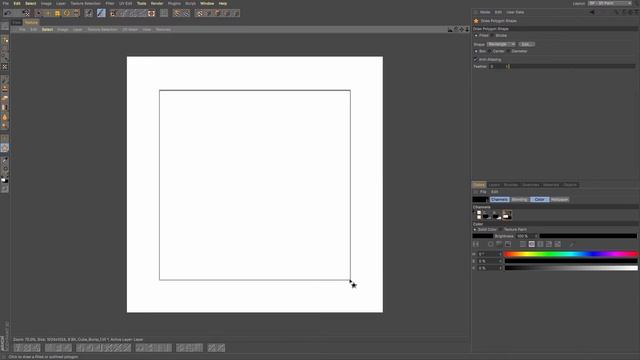Open the Tools menu
Viewport: 640px width, 360px height.
point(141,3)
